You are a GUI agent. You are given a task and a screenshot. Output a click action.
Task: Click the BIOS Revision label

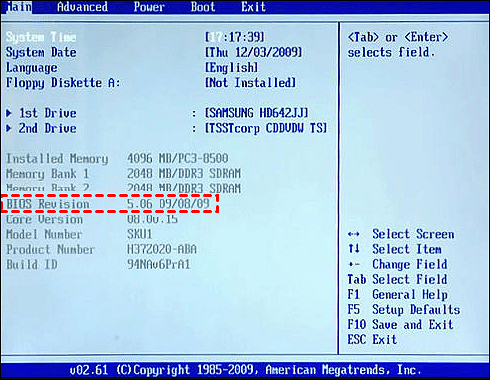(48, 204)
